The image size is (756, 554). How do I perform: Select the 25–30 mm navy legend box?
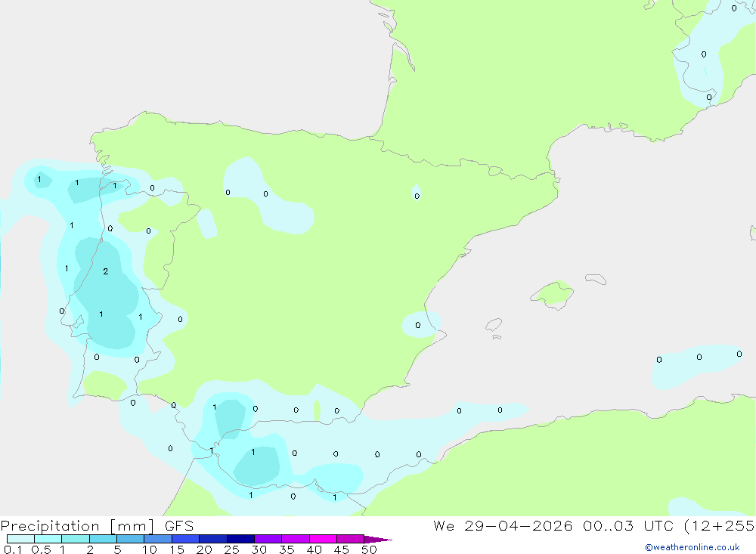(240, 539)
